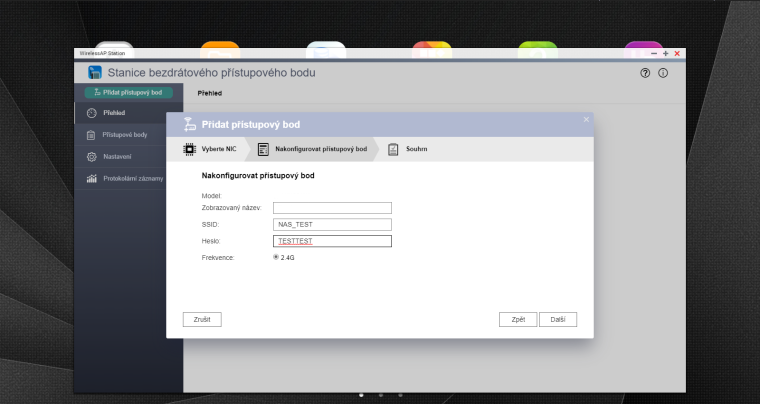Minimize the WirelessAP Station window
This screenshot has height=404, width=760.
[x=654, y=54]
